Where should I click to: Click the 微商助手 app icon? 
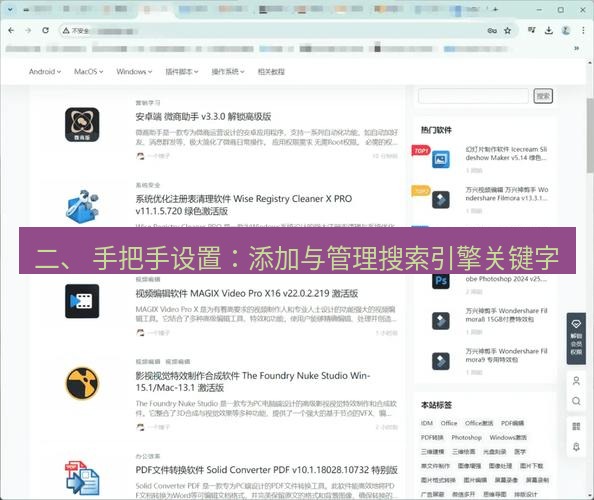pyautogui.click(x=82, y=125)
